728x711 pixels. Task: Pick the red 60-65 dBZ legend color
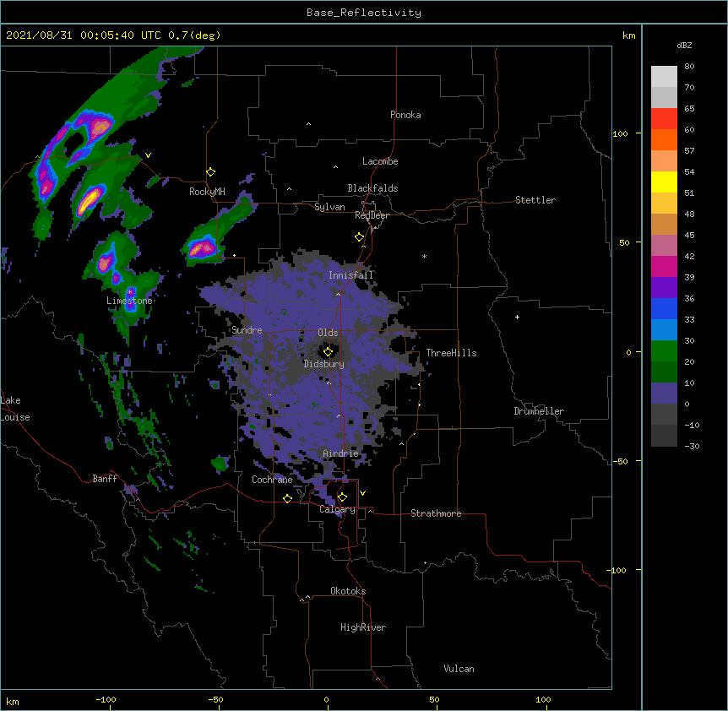(x=664, y=119)
